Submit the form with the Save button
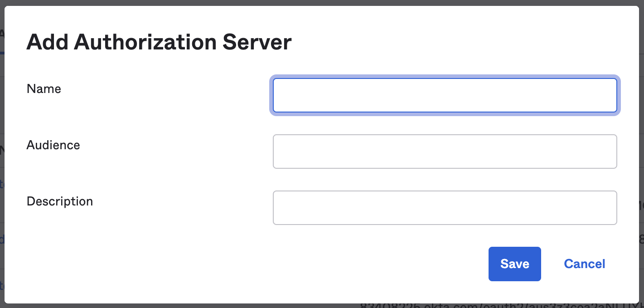The height and width of the screenshot is (308, 644). click(514, 264)
